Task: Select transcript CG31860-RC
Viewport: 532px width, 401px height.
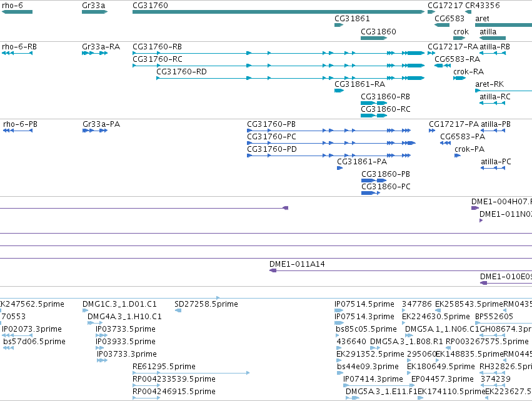Action: (x=386, y=109)
